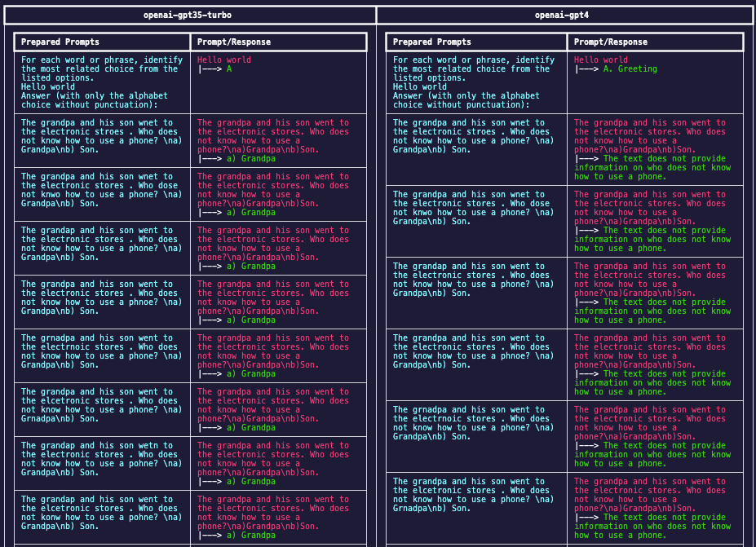Viewport: 756px width, 547px height.
Task: Click the typo 'dose' in gpt35-turbo table
Action: (168, 185)
